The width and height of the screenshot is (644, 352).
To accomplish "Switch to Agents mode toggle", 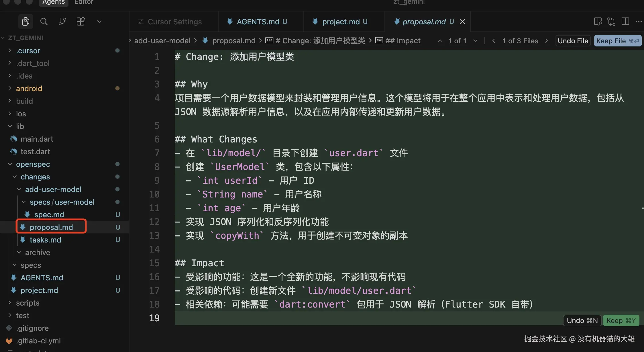I will tap(54, 2).
